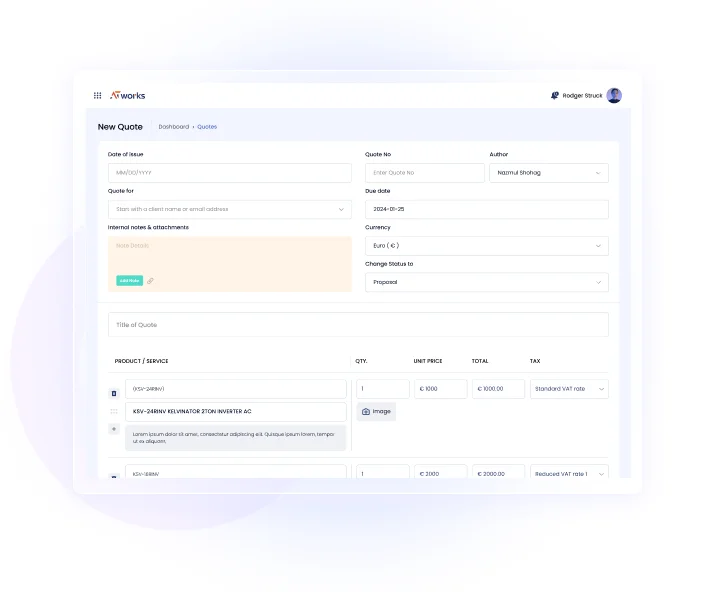Open the Standard VAT rate tax dropdown
The image size is (704, 592).
tap(568, 389)
